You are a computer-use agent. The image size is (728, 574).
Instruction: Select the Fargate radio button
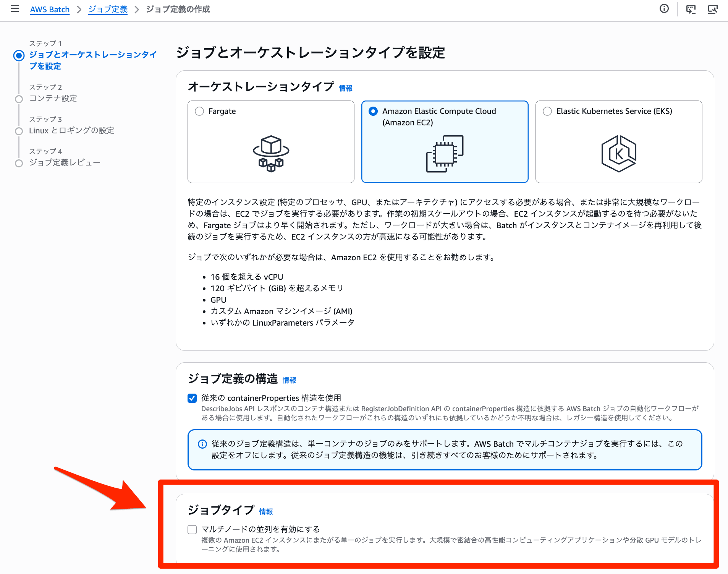click(x=199, y=111)
